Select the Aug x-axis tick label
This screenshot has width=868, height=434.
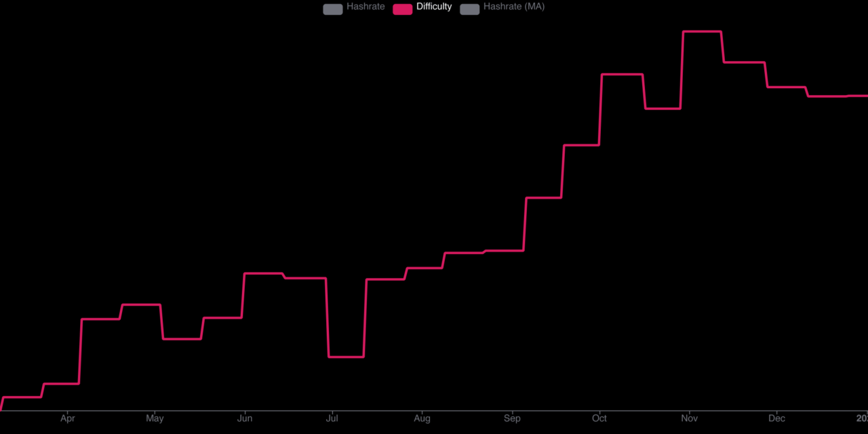(422, 418)
